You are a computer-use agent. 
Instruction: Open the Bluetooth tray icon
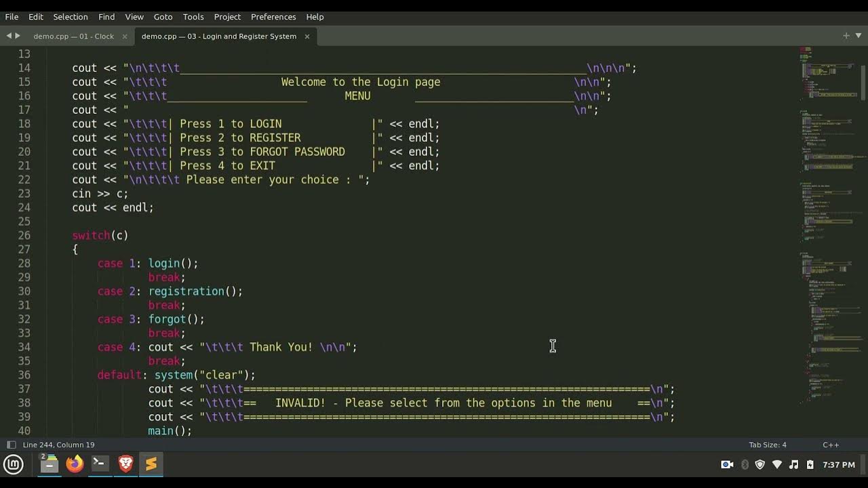(745, 464)
